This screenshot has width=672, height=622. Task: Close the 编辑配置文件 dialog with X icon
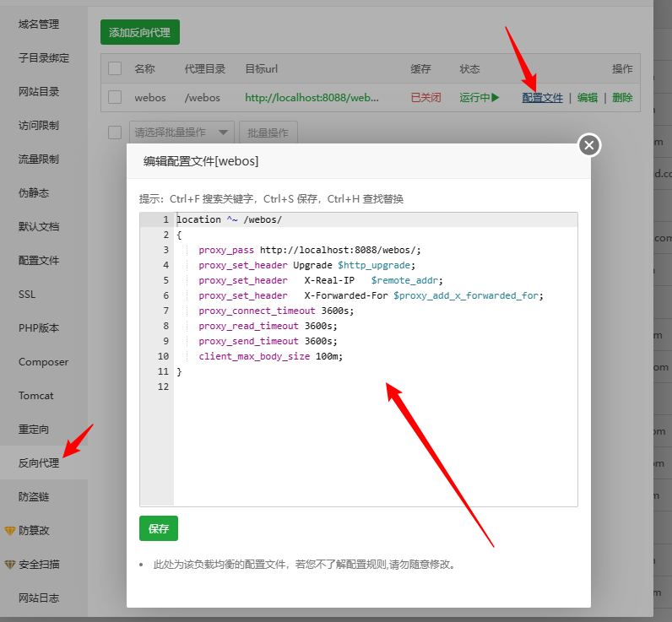[589, 145]
